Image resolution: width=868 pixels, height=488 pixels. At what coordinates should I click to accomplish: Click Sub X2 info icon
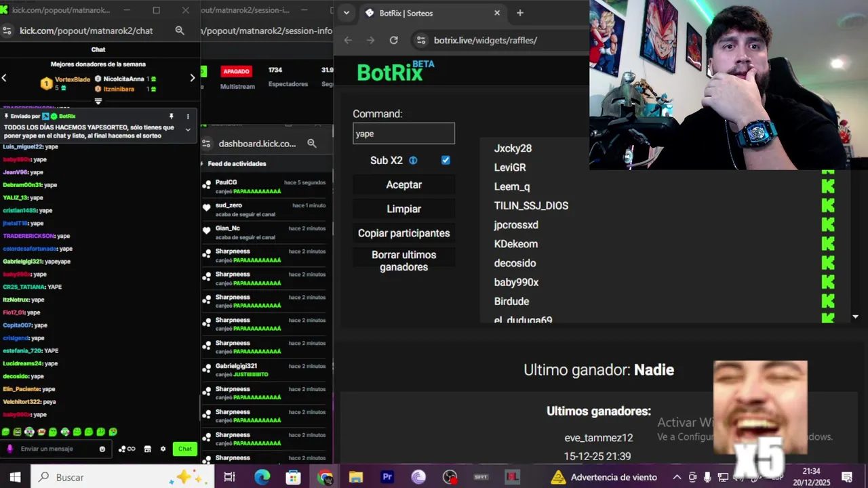[x=413, y=161]
